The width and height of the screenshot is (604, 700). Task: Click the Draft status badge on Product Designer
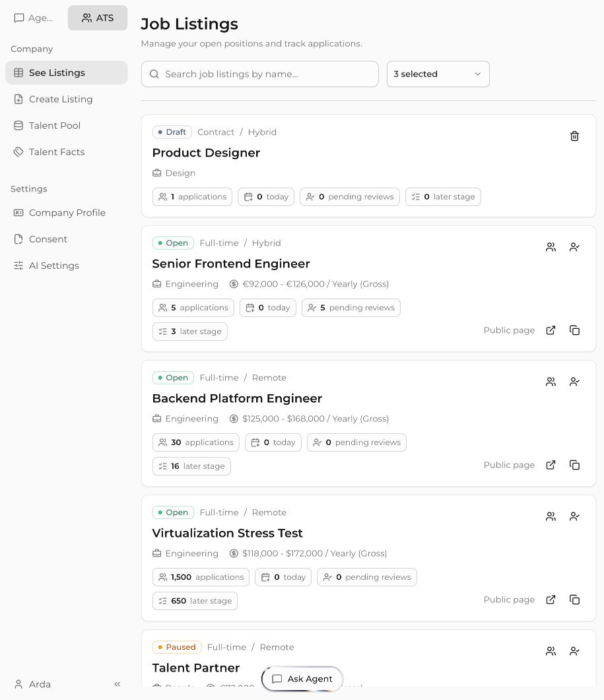172,132
